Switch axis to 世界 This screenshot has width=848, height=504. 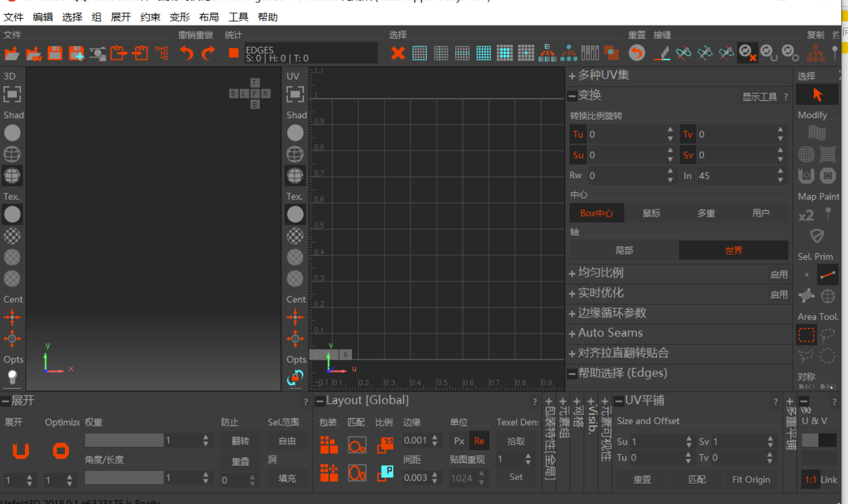pyautogui.click(x=734, y=250)
